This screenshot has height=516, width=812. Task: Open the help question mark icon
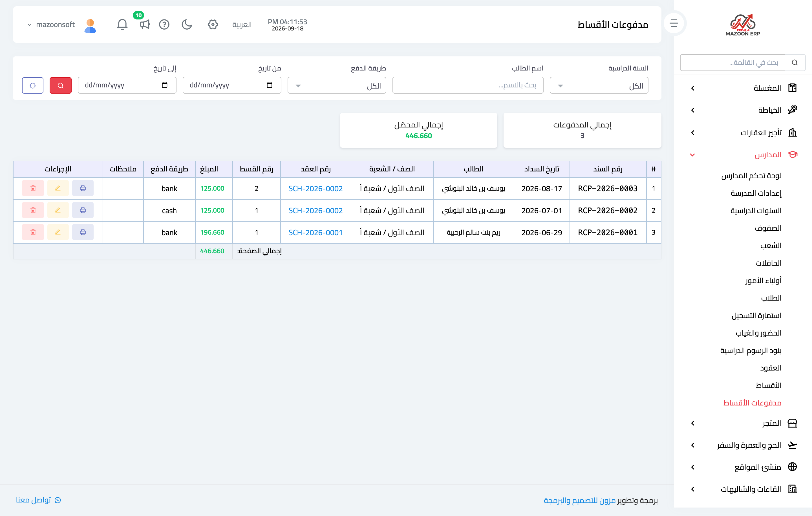pyautogui.click(x=164, y=24)
